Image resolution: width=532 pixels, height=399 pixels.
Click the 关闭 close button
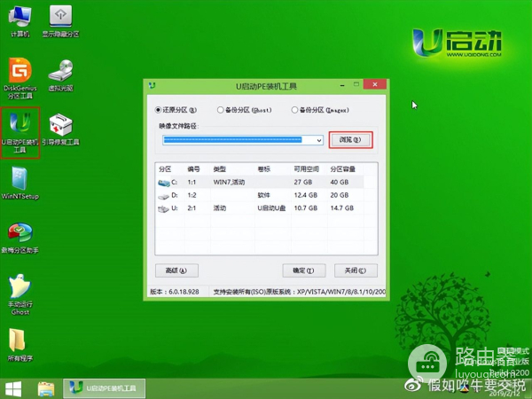coord(356,270)
